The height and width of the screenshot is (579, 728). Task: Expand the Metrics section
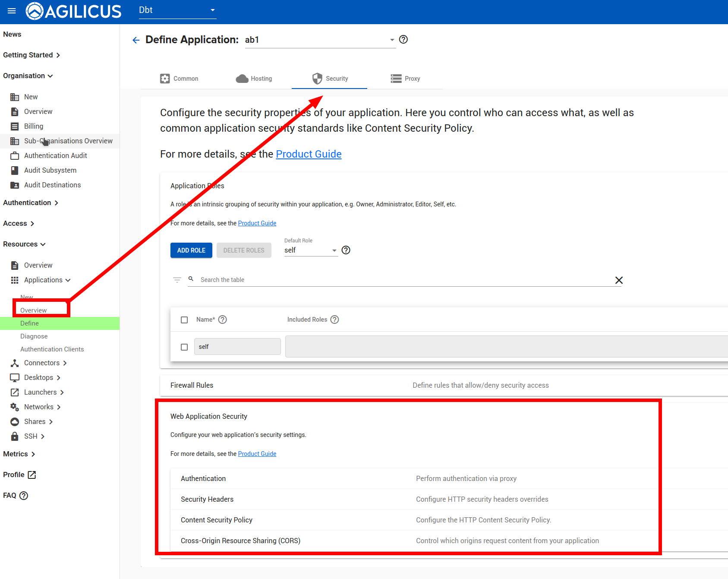(x=19, y=454)
